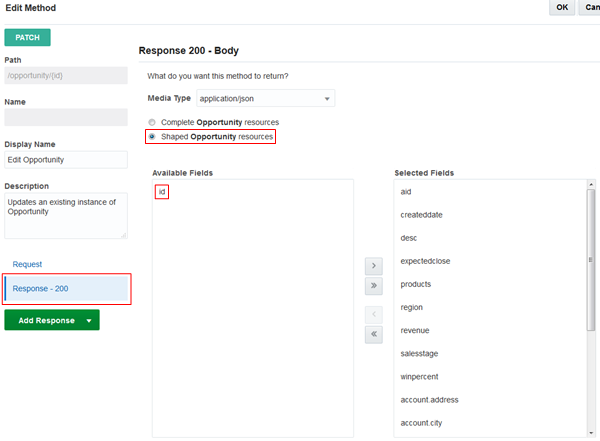Click the OK button
This screenshot has height=441, width=600.
click(562, 8)
